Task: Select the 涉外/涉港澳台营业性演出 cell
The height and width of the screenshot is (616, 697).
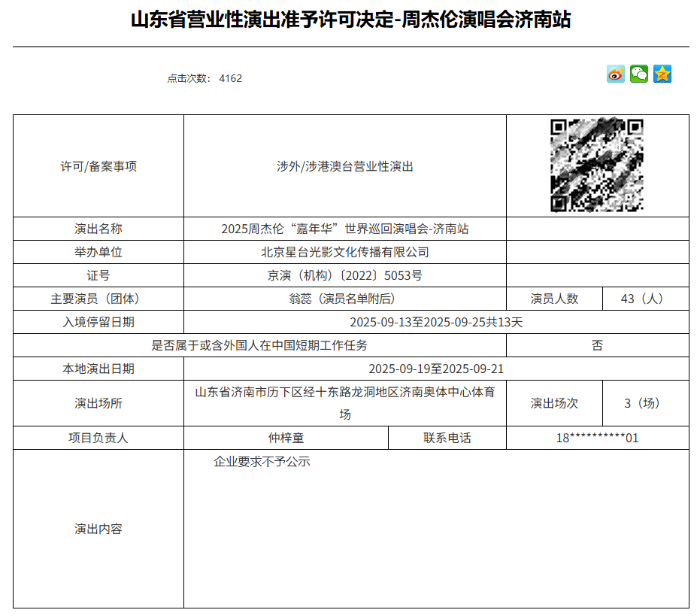Action: 345,166
